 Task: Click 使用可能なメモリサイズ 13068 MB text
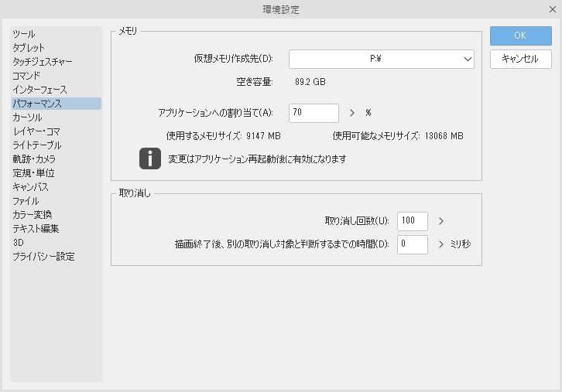pos(398,136)
